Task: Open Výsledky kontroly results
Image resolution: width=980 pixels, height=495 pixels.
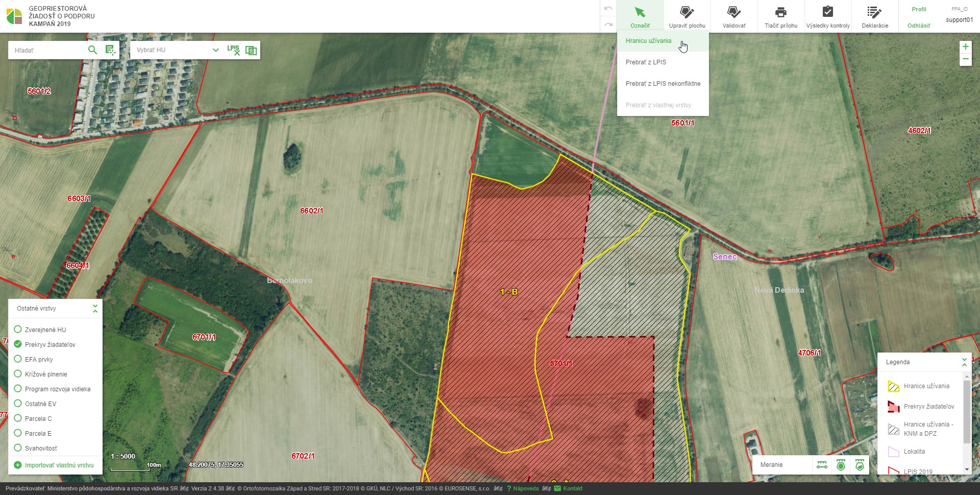Action: (x=828, y=16)
